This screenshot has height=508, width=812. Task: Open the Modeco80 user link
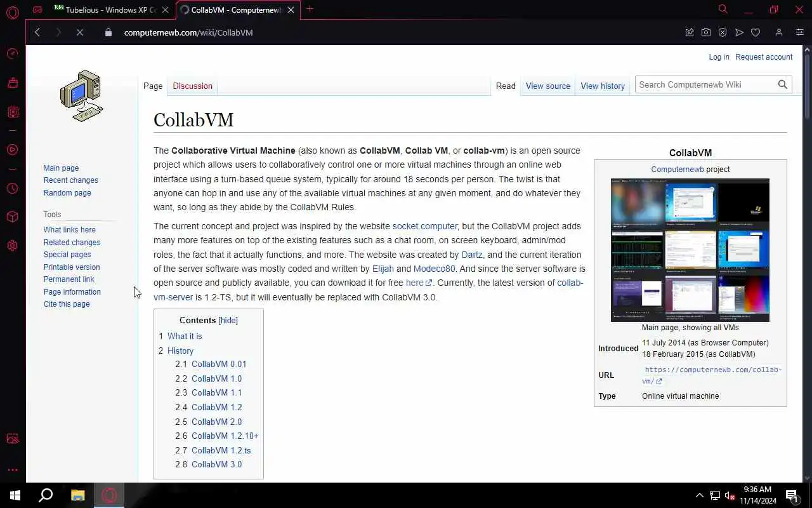coord(435,269)
